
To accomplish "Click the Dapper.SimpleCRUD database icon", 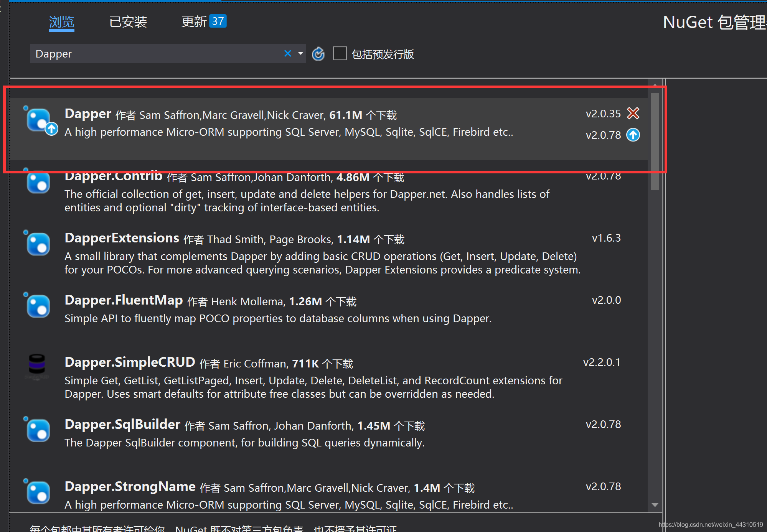I will (x=37, y=364).
